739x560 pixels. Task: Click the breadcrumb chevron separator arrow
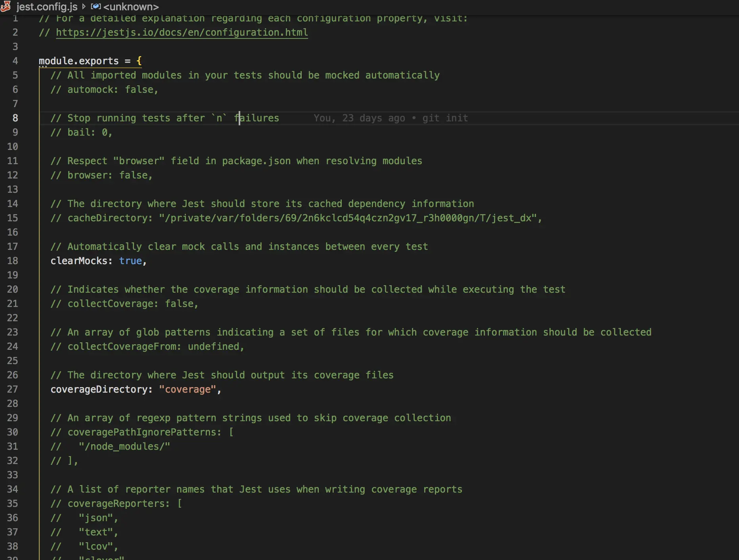(x=84, y=7)
